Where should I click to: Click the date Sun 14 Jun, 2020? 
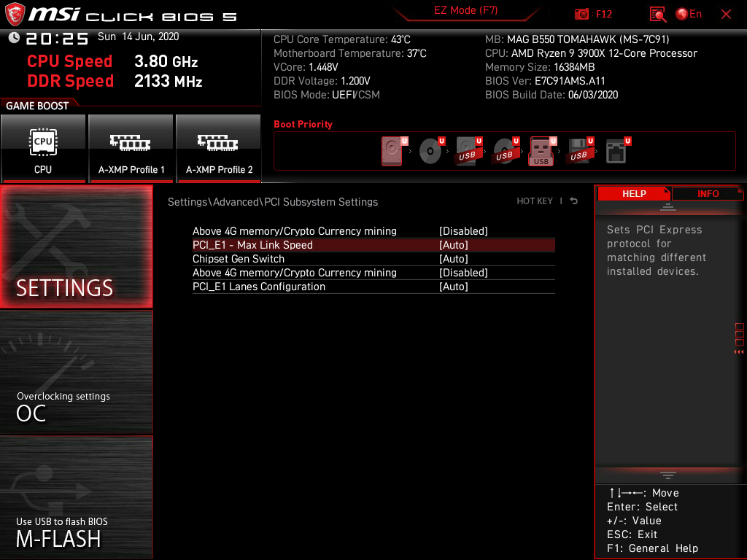[138, 36]
